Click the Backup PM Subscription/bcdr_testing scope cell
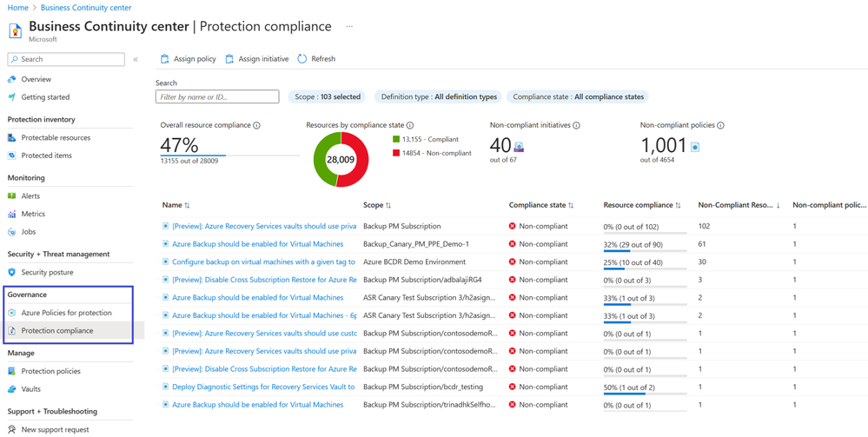 [423, 387]
